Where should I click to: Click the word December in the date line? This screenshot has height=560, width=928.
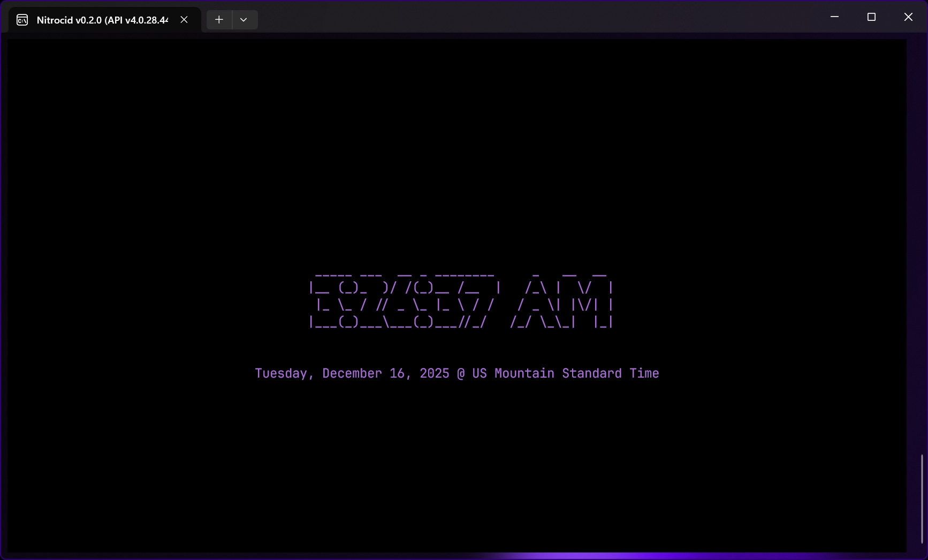coord(352,373)
